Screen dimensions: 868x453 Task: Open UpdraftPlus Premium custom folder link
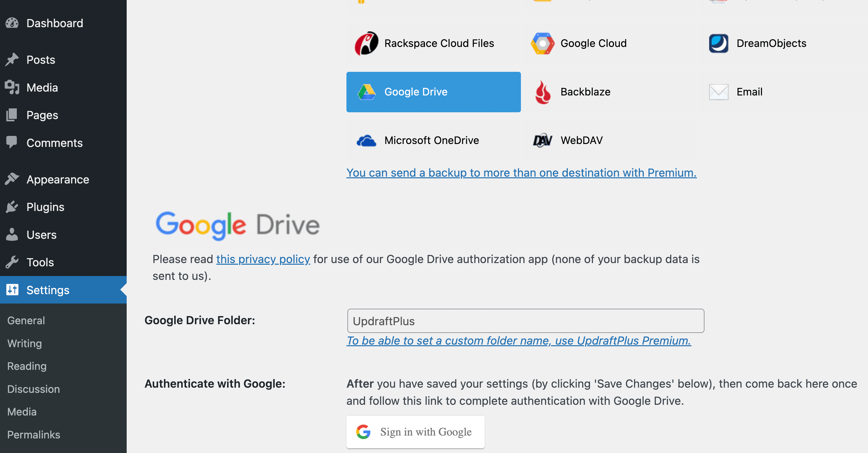519,341
